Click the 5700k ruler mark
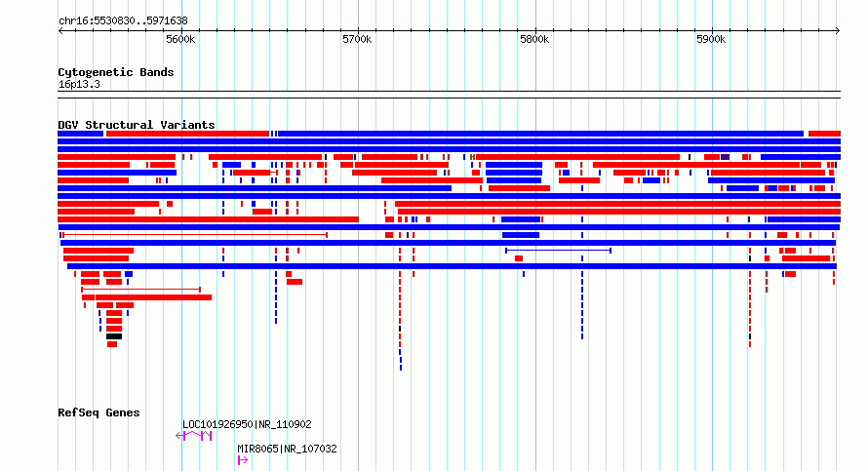The width and height of the screenshot is (868, 471). click(357, 40)
